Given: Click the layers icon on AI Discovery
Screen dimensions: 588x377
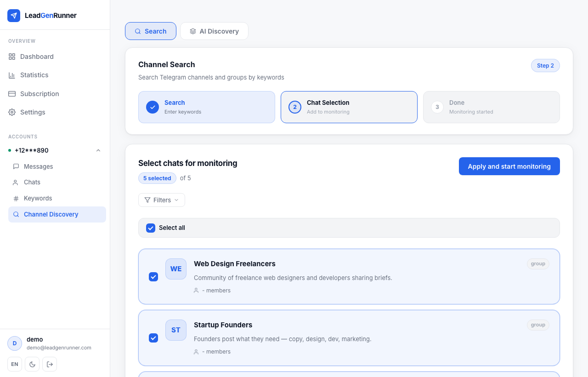Looking at the screenshot, I should 193,31.
